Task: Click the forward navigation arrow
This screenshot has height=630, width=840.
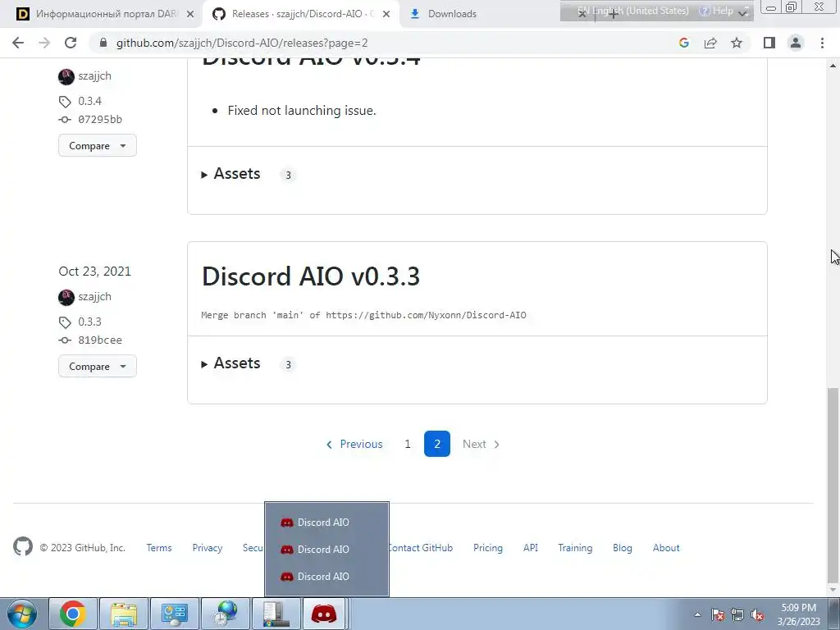Action: [x=44, y=43]
